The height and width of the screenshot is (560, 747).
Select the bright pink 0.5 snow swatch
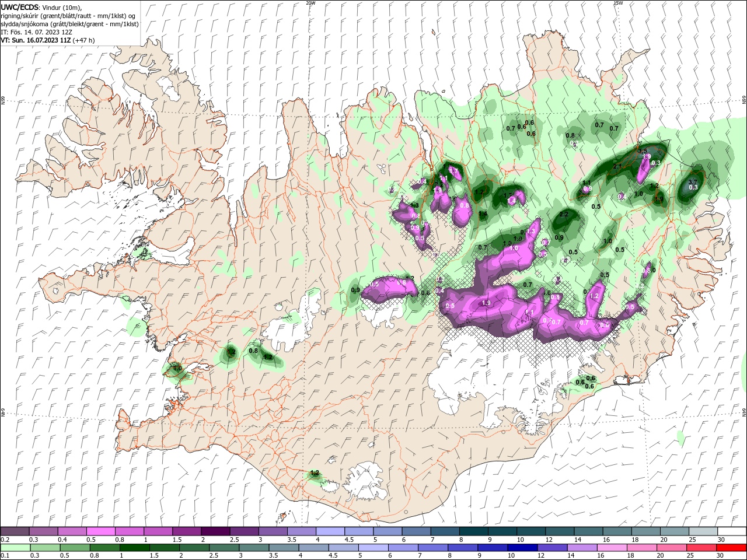[100, 531]
